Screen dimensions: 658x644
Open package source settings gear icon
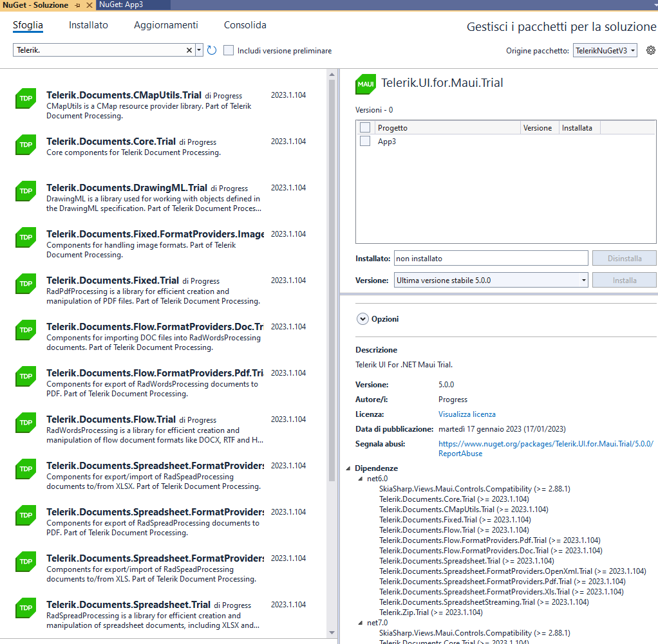point(650,50)
